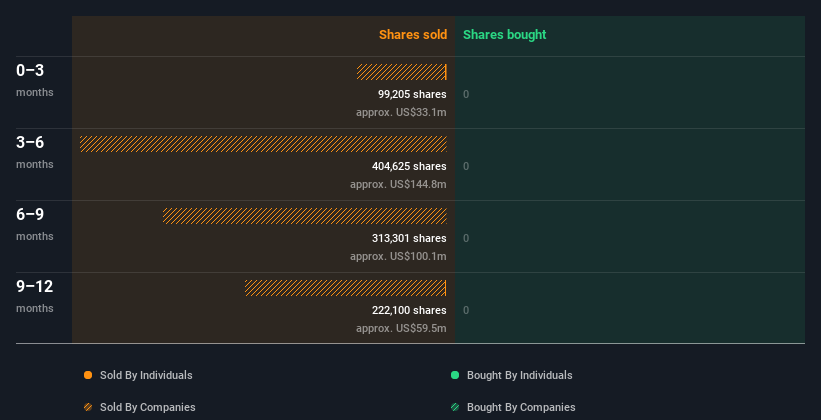Image resolution: width=821 pixels, height=420 pixels.
Task: Click shares bought 0 in 9–12 months row
Action: [466, 310]
